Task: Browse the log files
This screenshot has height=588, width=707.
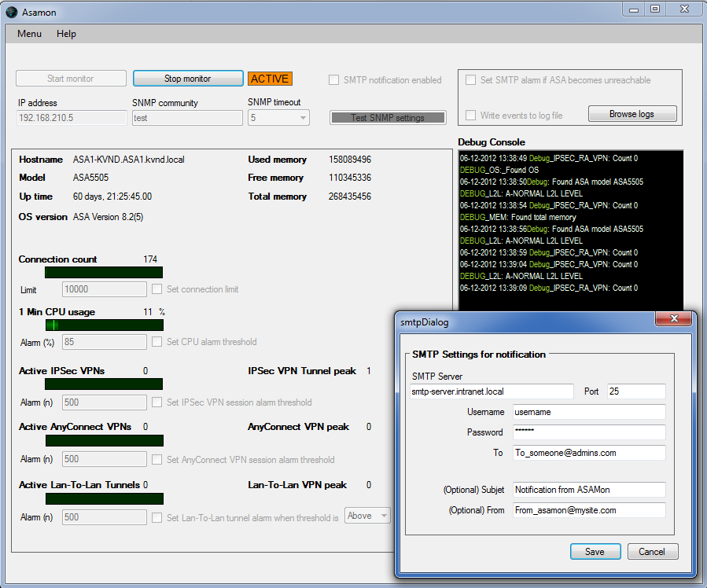Action: pos(632,114)
